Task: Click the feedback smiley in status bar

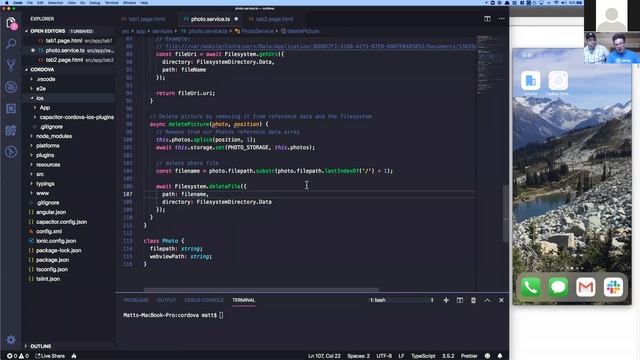Action: (487, 356)
